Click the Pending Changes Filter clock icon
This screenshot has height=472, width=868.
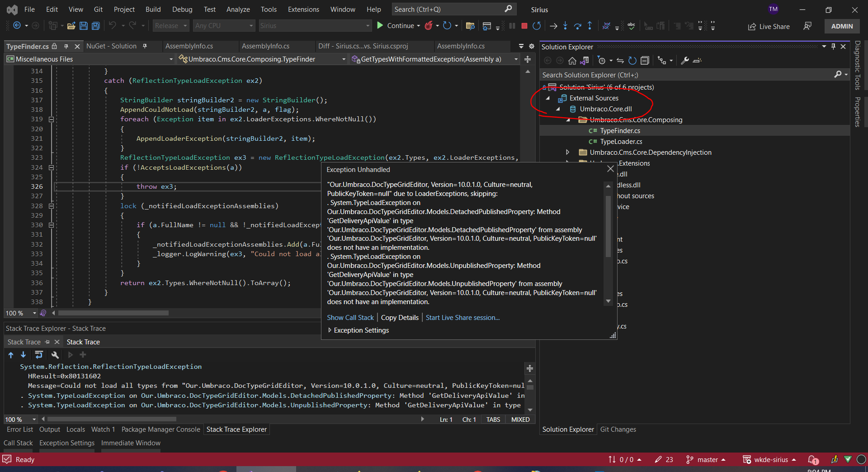602,61
